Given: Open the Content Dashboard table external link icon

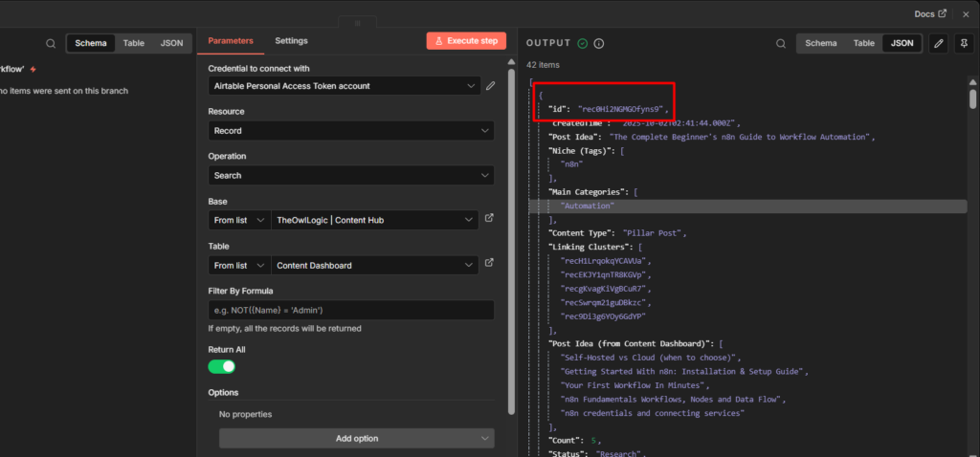Looking at the screenshot, I should coord(490,264).
